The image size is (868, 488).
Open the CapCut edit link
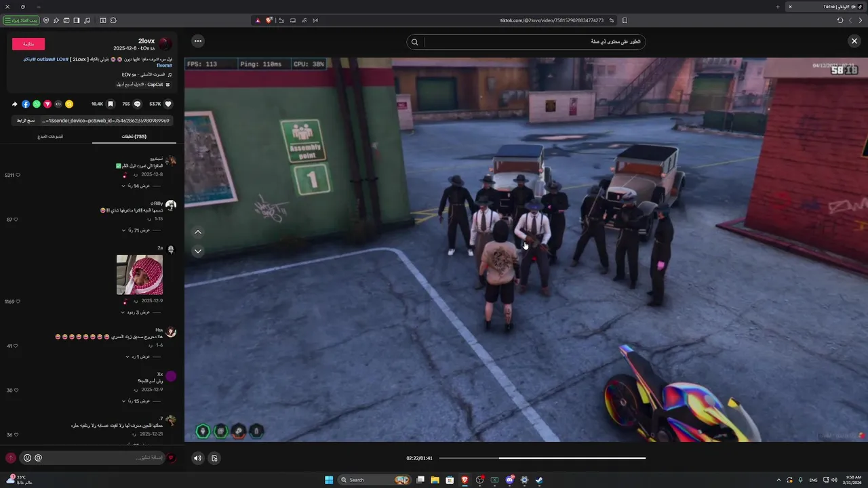[x=144, y=85]
